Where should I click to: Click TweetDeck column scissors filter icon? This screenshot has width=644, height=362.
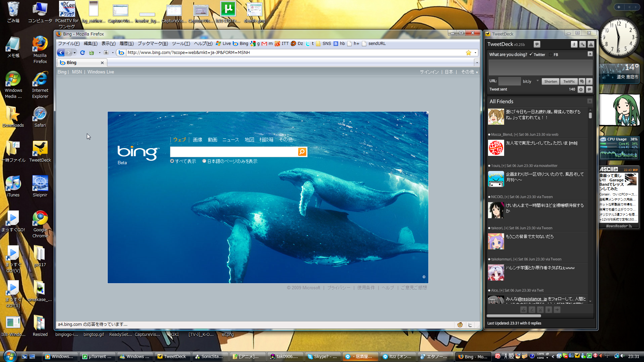tap(540, 310)
